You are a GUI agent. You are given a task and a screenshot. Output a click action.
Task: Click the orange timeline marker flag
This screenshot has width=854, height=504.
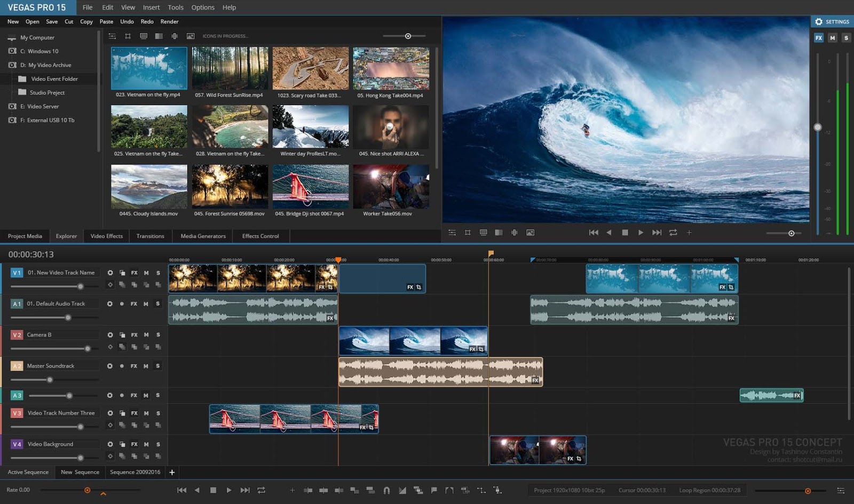click(x=491, y=253)
